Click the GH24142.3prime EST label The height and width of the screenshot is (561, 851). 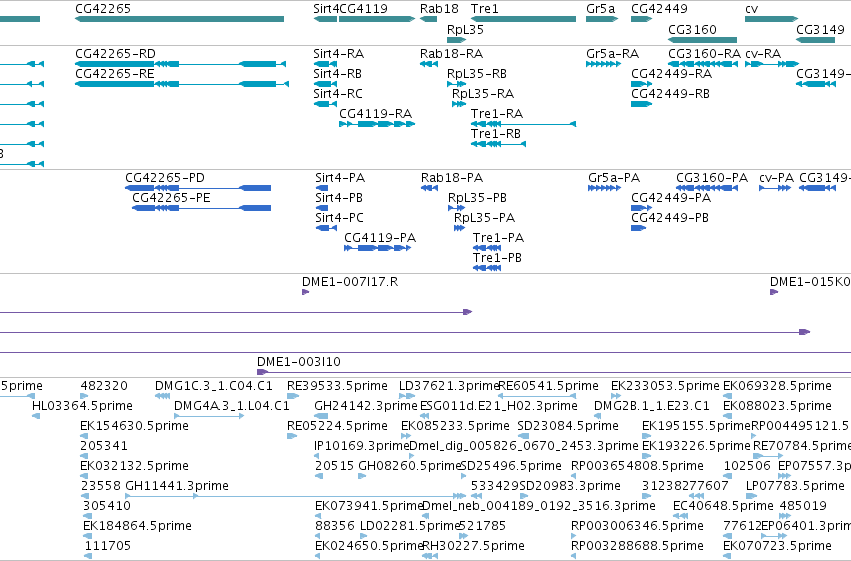tap(366, 406)
